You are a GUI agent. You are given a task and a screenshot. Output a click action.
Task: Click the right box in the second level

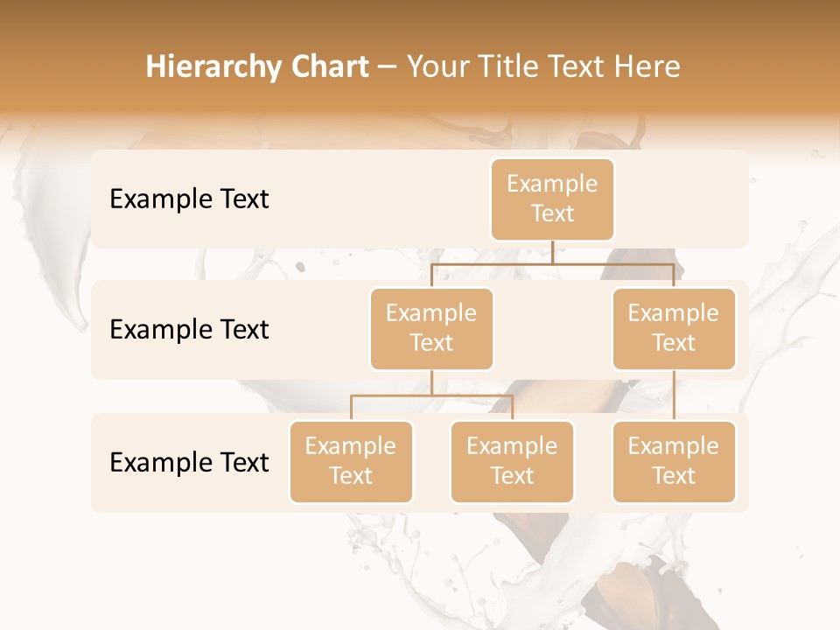pyautogui.click(x=674, y=328)
